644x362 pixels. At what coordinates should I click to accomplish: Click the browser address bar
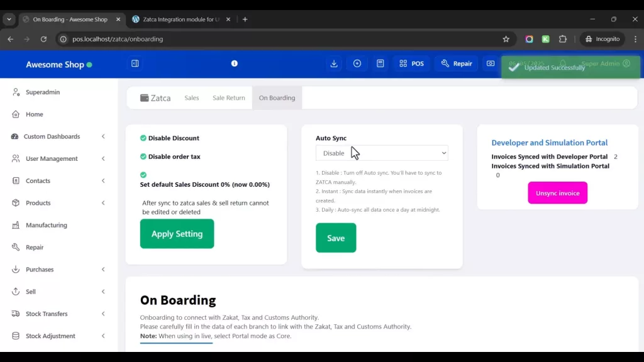pyautogui.click(x=283, y=39)
